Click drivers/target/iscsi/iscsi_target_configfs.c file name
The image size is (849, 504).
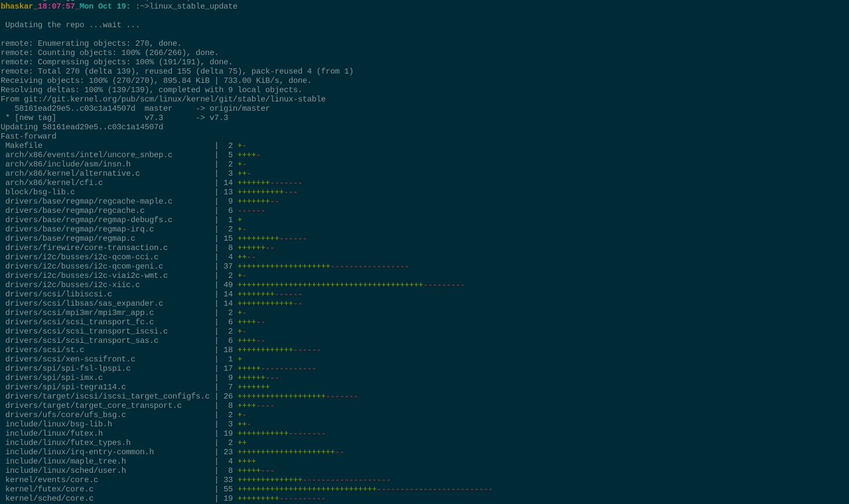(x=108, y=396)
